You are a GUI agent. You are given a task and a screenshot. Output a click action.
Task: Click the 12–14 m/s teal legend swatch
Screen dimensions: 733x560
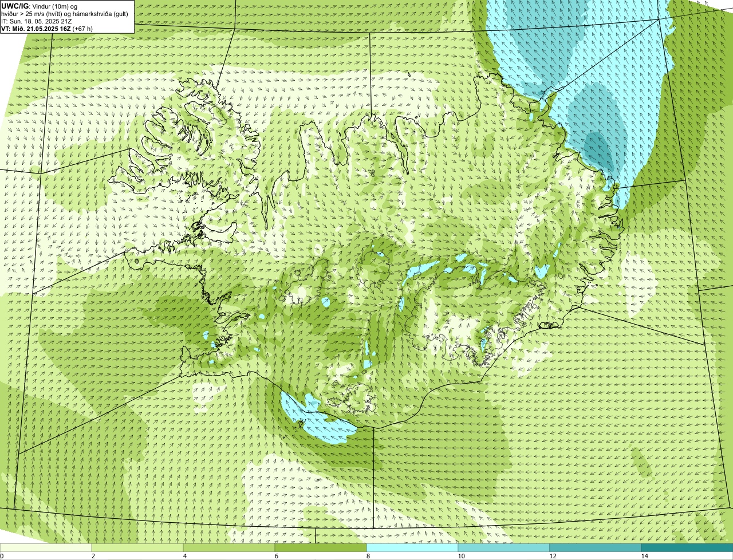pos(596,547)
